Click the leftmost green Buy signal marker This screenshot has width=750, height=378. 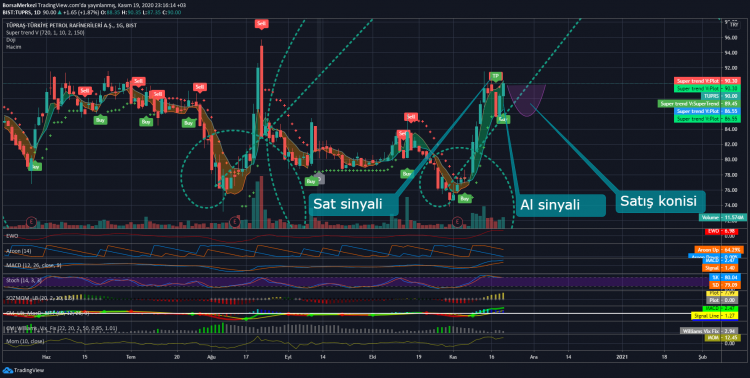click(34, 167)
